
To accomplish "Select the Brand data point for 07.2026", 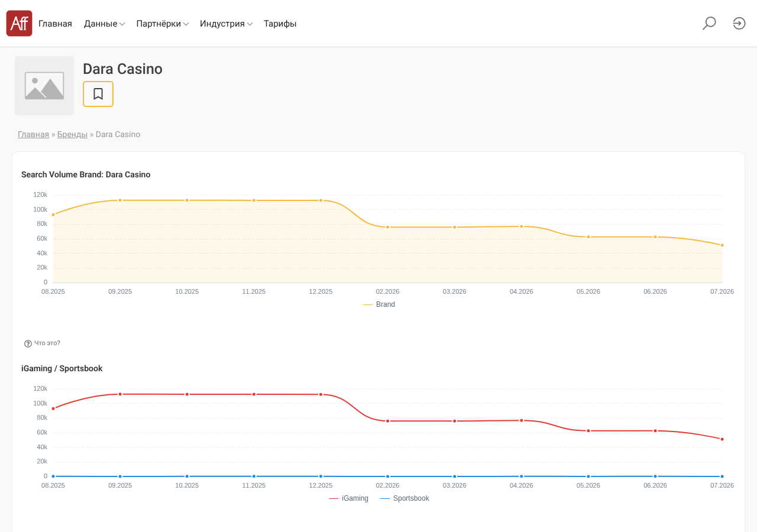I will tap(722, 245).
